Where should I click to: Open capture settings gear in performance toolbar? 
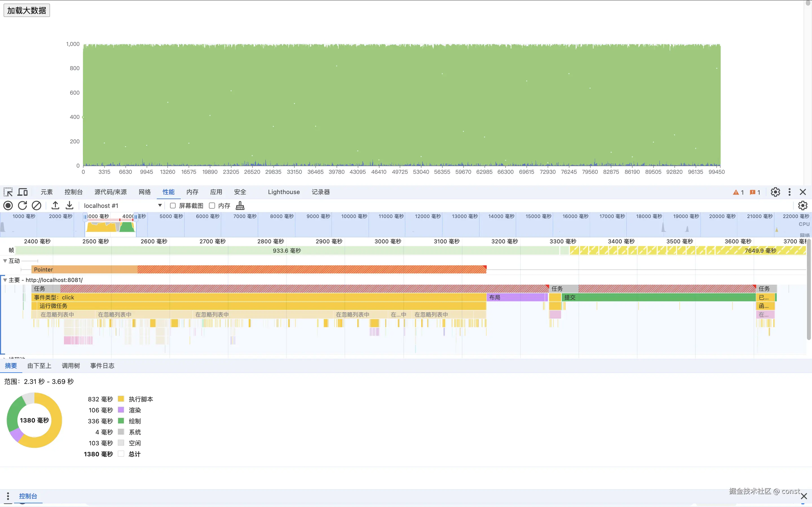(802, 206)
